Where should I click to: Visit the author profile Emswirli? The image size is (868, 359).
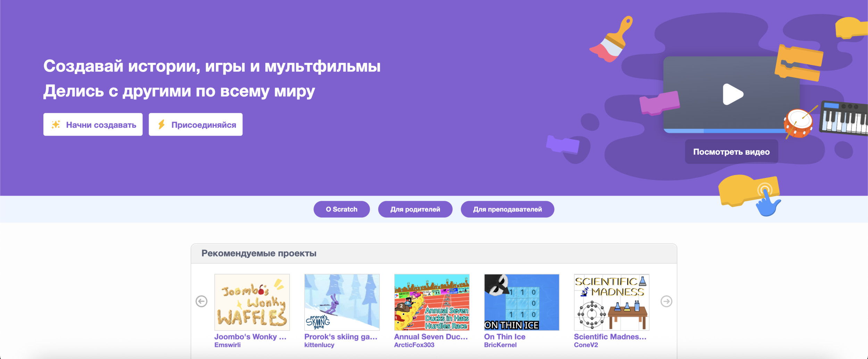[227, 345]
